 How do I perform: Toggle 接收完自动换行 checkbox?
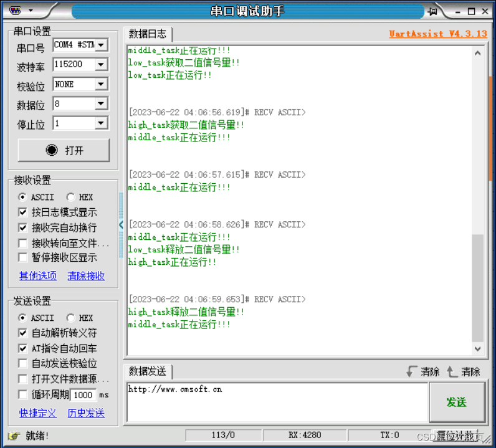click(22, 227)
